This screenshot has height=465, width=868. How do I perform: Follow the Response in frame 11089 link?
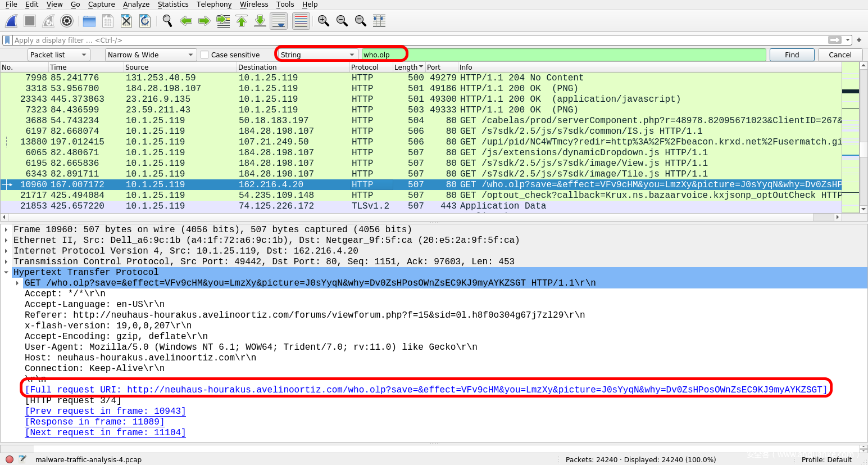pos(94,422)
